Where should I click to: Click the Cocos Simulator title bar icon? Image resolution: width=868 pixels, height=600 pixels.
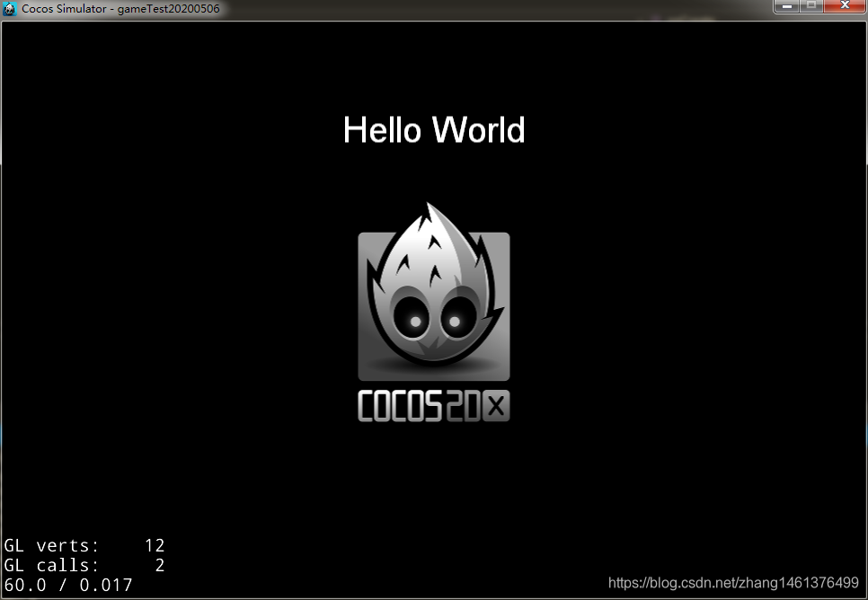point(9,9)
